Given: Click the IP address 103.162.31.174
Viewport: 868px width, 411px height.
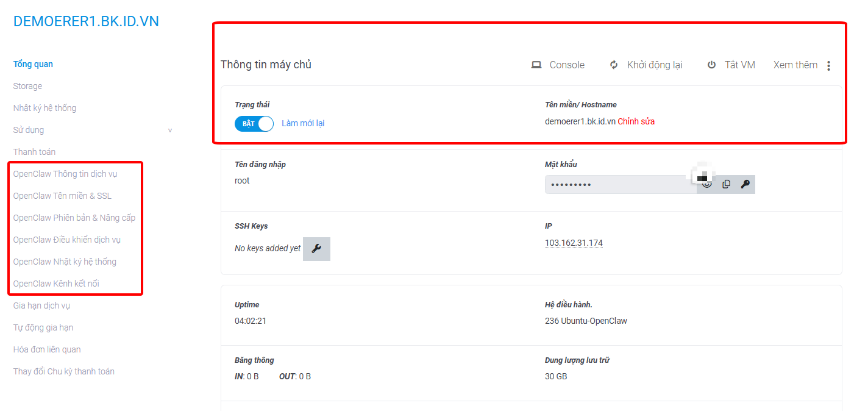Looking at the screenshot, I should click(574, 243).
